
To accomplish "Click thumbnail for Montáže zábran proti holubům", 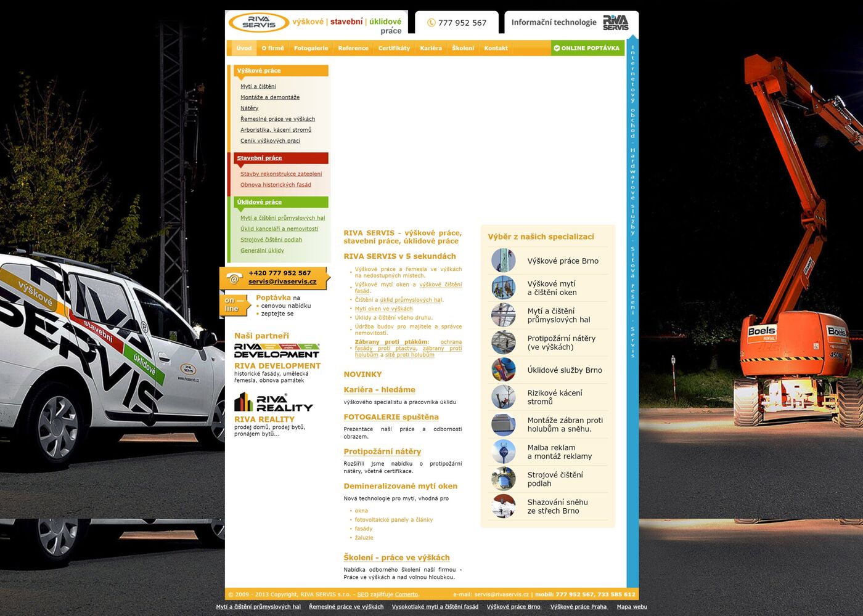I will point(503,424).
